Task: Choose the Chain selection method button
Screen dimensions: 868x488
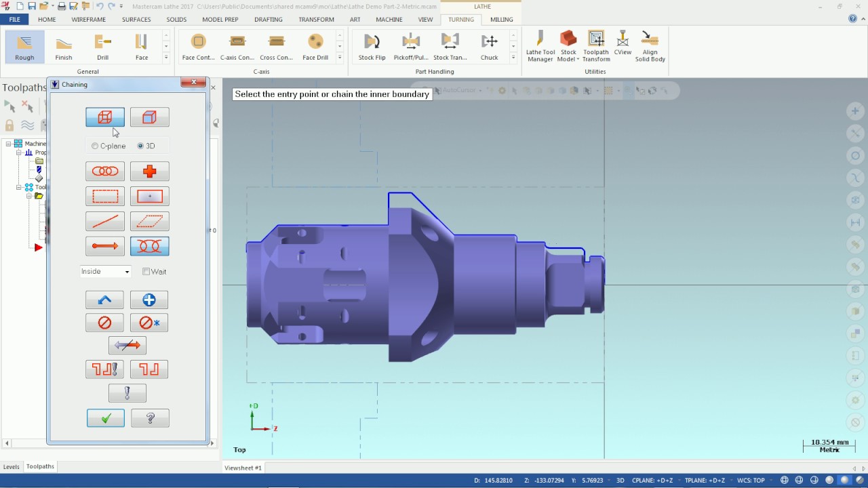Action: pos(105,171)
